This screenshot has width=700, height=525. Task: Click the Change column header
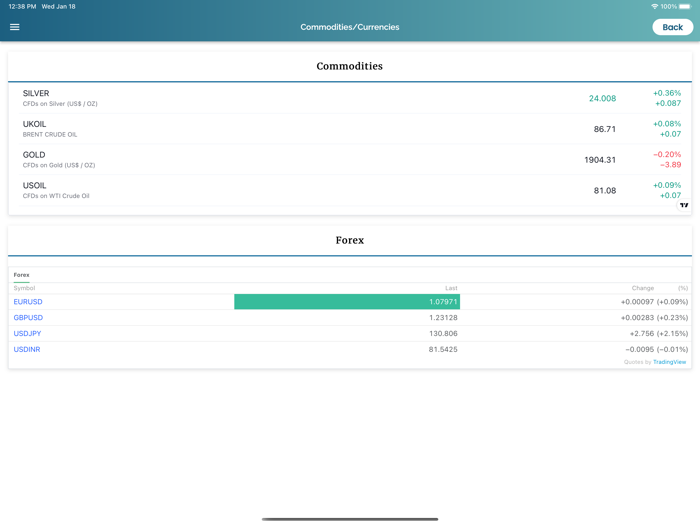click(643, 288)
